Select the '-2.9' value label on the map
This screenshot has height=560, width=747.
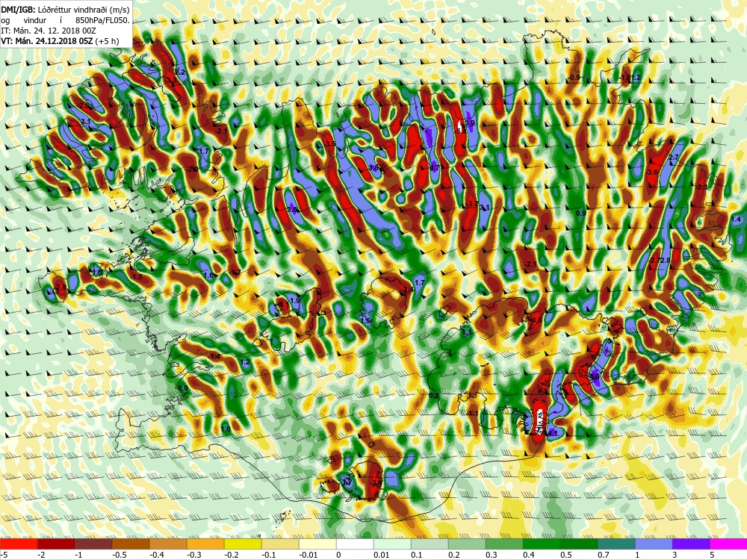pos(376,483)
